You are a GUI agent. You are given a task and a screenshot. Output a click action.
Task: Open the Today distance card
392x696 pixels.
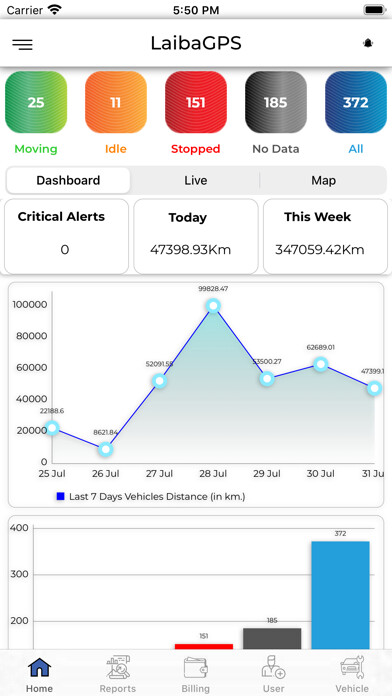(x=196, y=236)
